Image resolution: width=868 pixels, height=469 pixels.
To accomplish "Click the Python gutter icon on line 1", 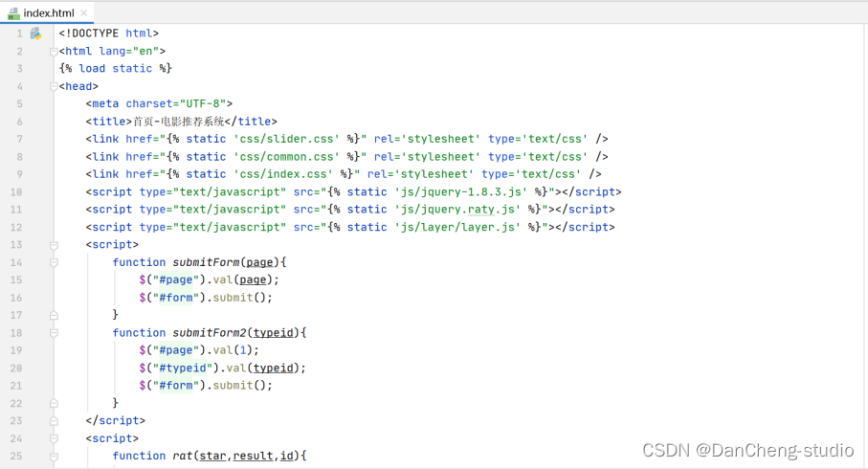I will [36, 33].
